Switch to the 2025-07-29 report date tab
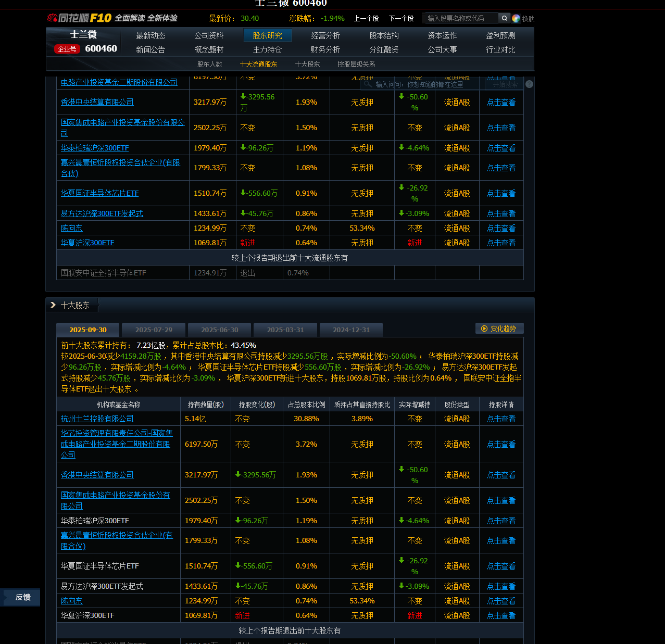The height and width of the screenshot is (644, 665). (154, 330)
